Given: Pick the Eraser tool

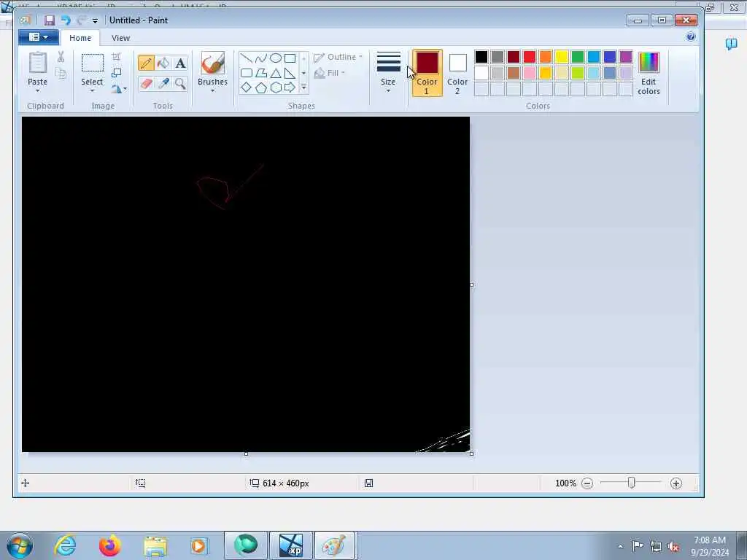Looking at the screenshot, I should [x=146, y=84].
